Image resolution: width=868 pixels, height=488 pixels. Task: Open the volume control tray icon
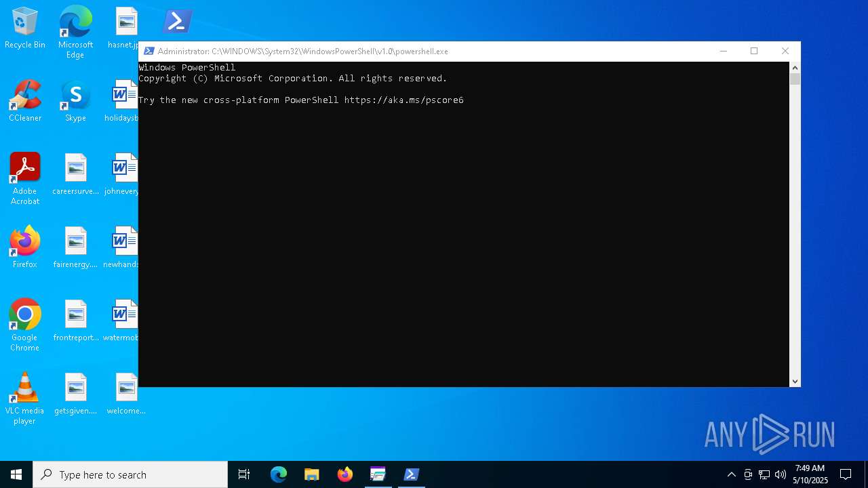pyautogui.click(x=781, y=474)
